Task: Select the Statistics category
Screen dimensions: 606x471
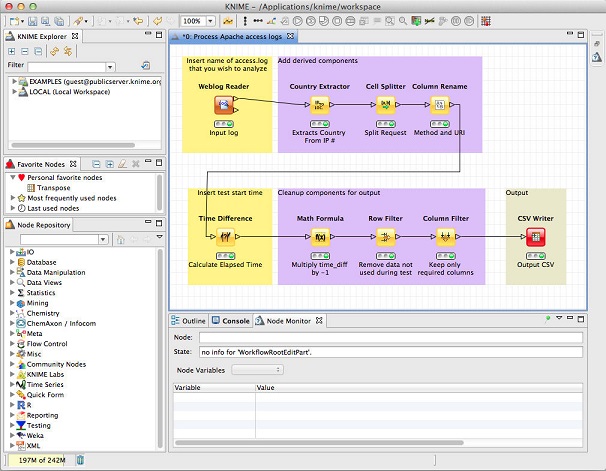Action: [x=36, y=292]
